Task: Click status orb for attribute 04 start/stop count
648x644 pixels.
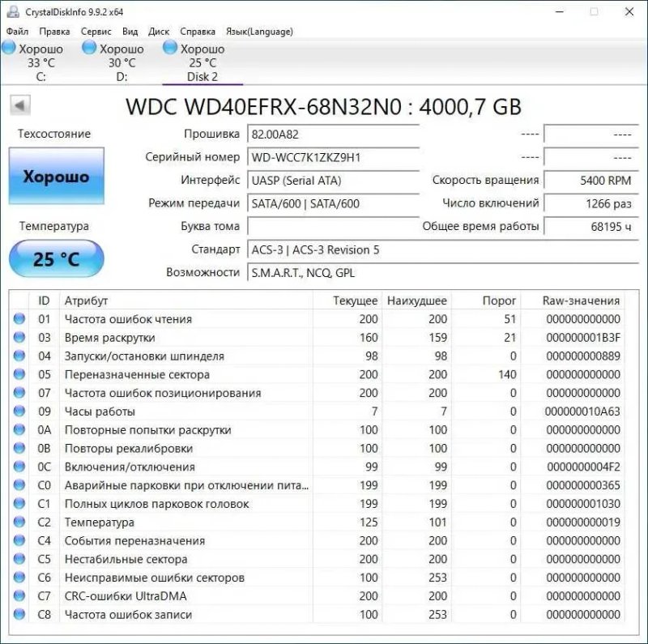Action: click(x=19, y=356)
